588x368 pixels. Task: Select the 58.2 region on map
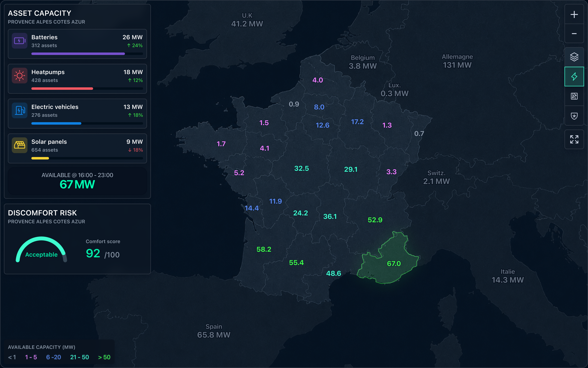264,249
